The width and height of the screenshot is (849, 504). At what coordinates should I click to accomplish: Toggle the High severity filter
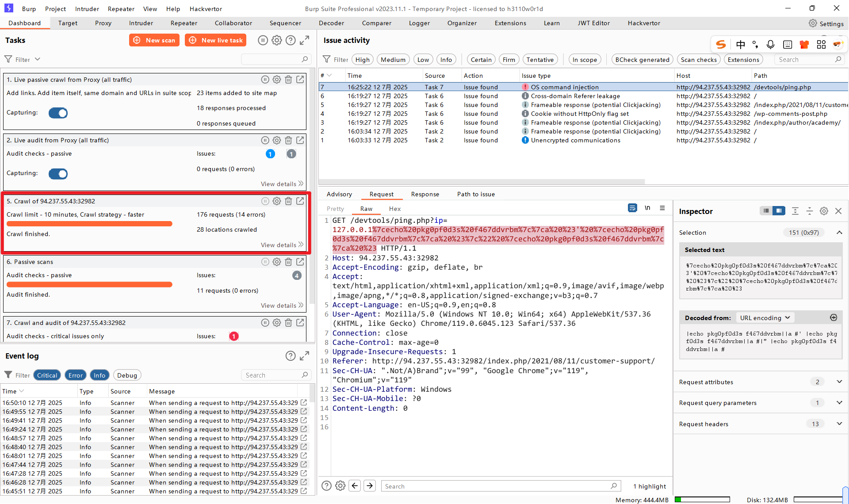362,60
